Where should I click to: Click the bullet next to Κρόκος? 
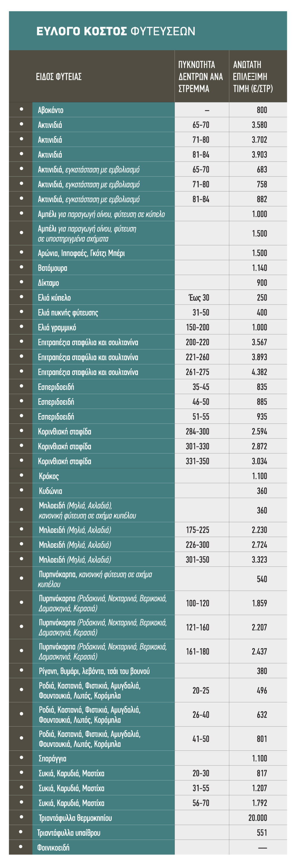[x=21, y=475]
